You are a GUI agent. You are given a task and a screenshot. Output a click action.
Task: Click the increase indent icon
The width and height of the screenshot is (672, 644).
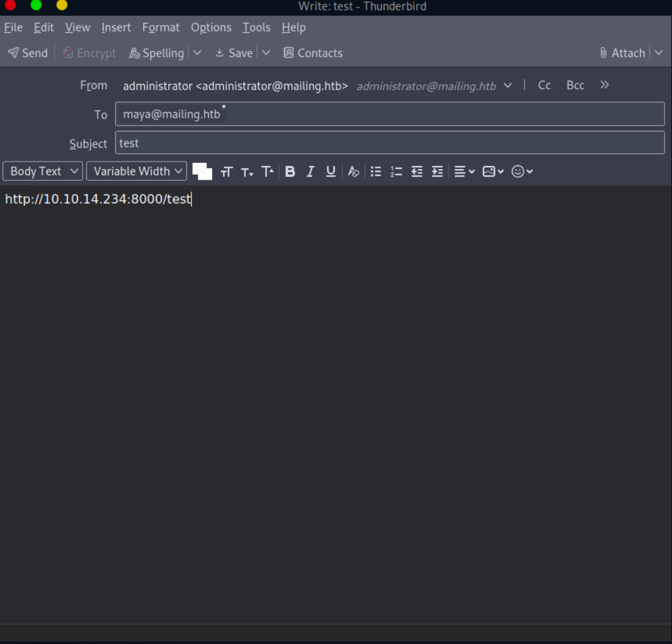pos(437,171)
